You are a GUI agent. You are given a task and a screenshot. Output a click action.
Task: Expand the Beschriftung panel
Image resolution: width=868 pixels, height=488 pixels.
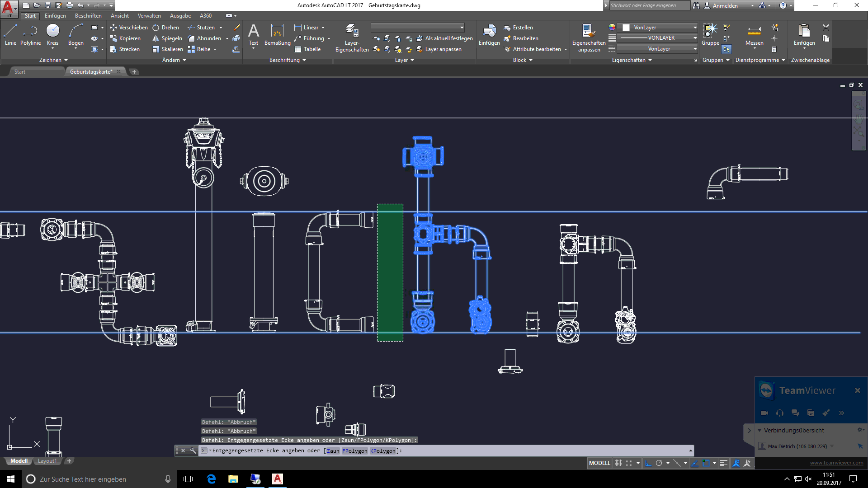(288, 60)
